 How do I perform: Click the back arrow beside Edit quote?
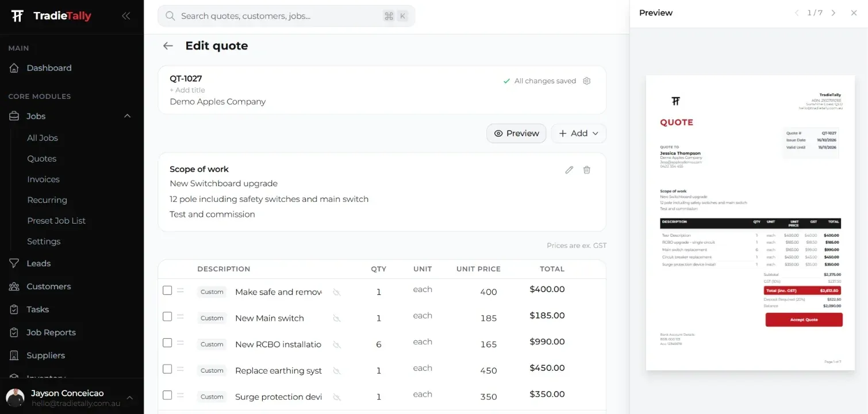pyautogui.click(x=168, y=46)
